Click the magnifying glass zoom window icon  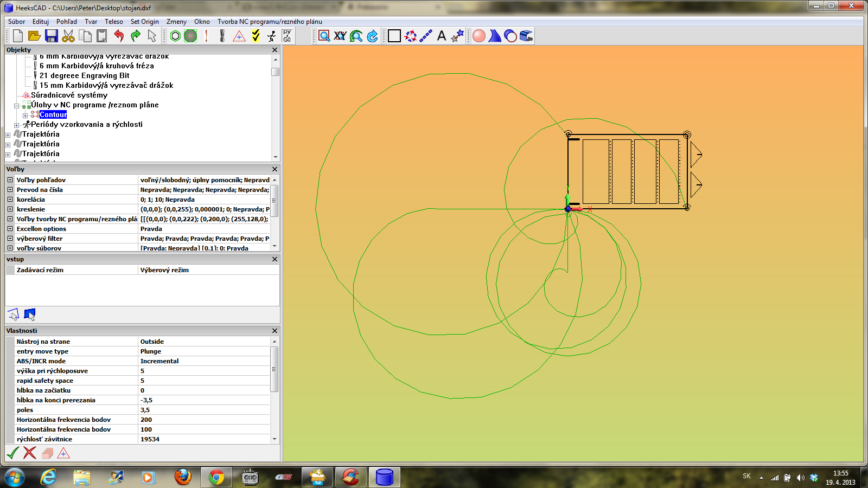324,36
